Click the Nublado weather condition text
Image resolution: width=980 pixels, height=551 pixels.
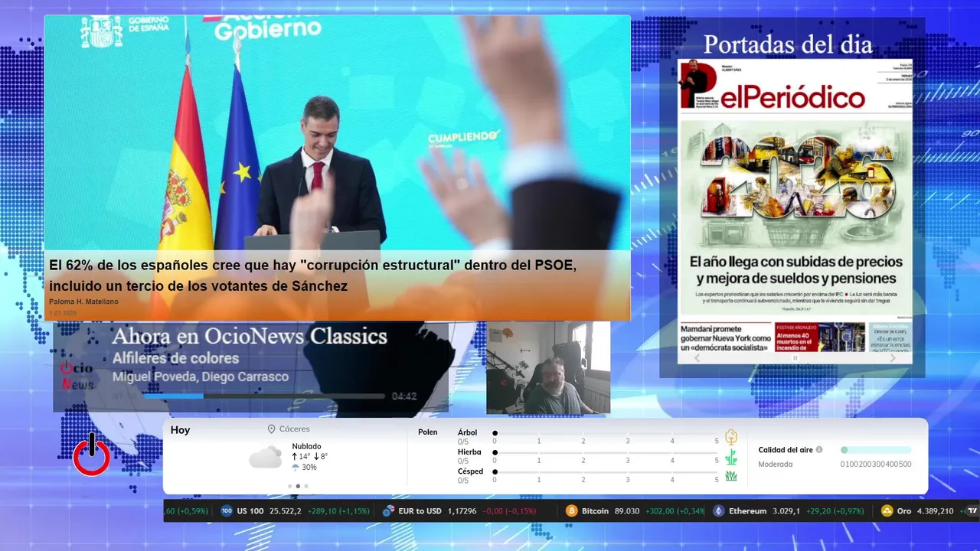coord(306,446)
